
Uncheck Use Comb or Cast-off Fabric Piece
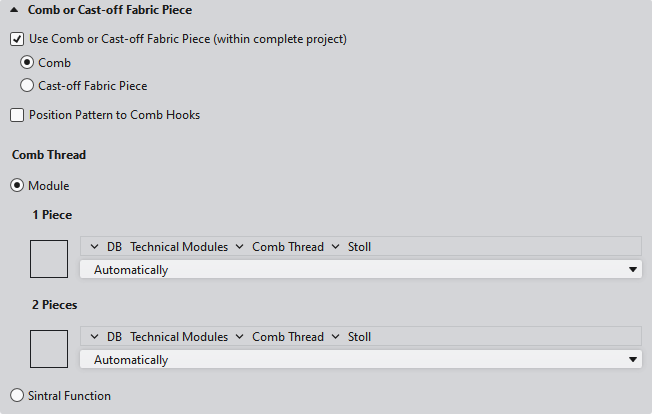(17, 39)
